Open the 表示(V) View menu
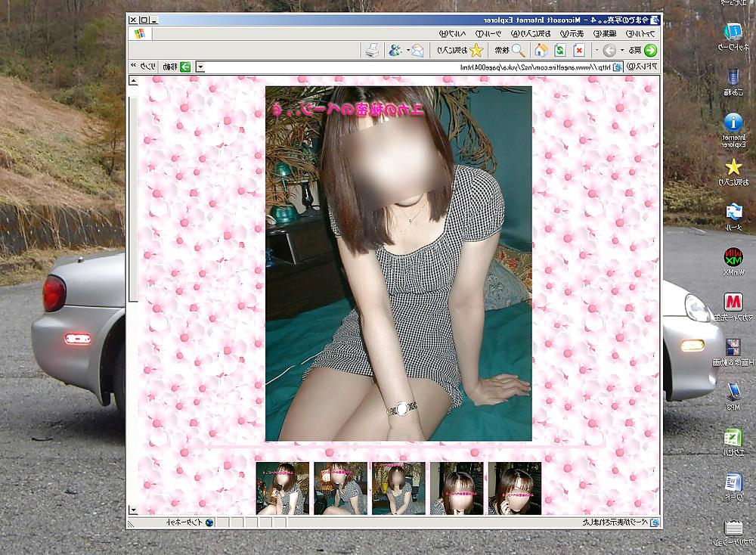 (x=572, y=34)
